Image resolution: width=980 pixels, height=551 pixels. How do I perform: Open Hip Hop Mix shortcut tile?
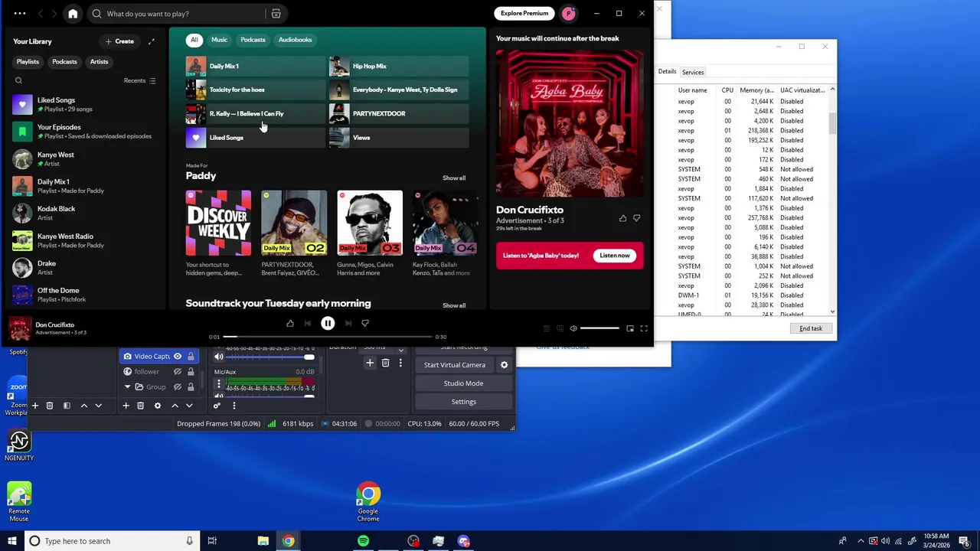398,67
